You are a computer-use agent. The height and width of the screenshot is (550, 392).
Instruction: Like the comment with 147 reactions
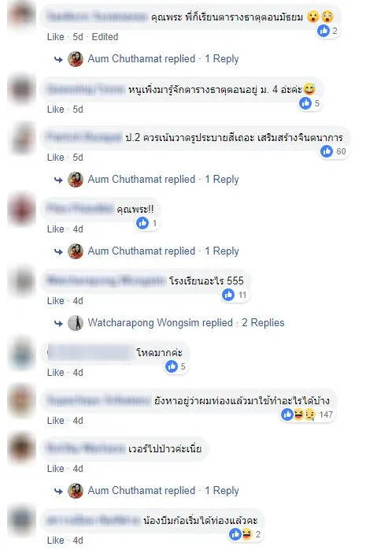tap(56, 421)
